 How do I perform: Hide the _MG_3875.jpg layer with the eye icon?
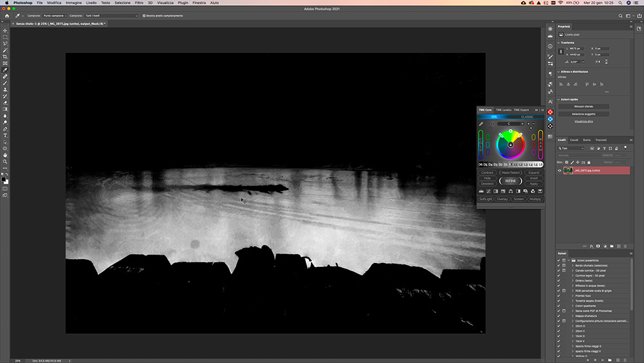[559, 171]
